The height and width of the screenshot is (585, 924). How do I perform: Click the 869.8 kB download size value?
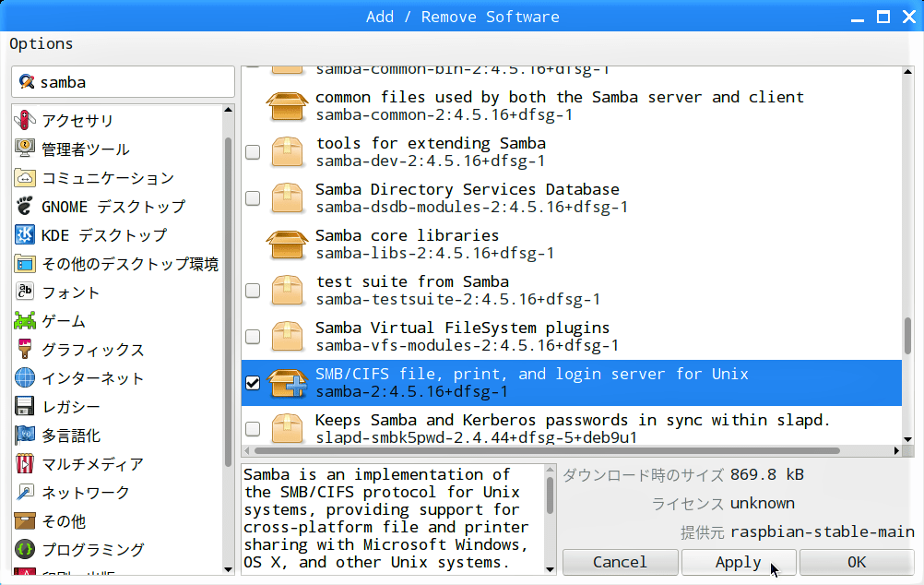coord(767,474)
